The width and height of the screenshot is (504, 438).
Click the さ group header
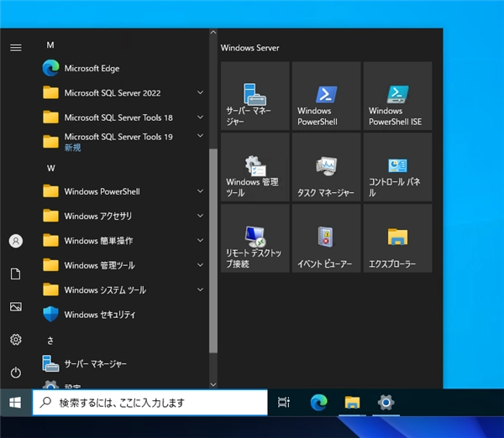pos(50,341)
